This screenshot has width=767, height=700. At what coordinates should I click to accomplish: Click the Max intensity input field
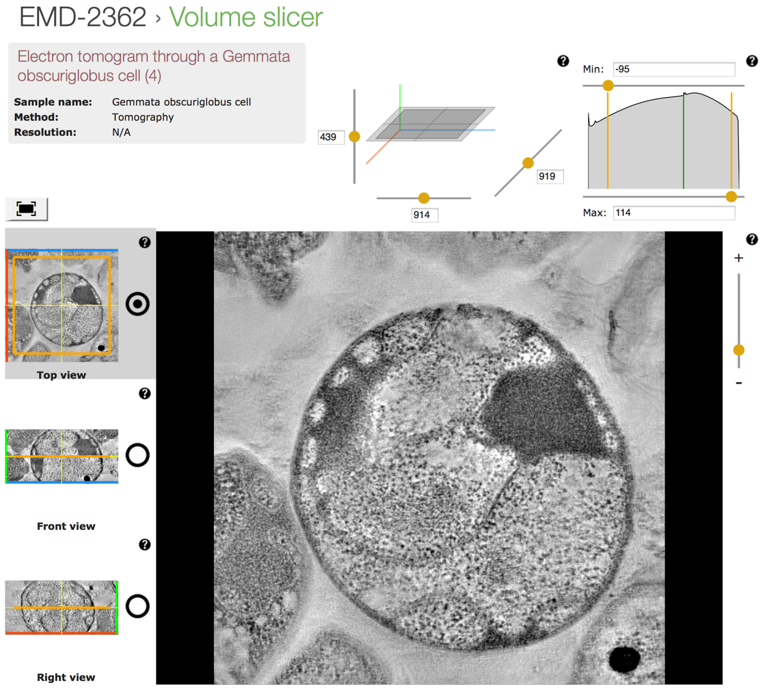coord(673,213)
